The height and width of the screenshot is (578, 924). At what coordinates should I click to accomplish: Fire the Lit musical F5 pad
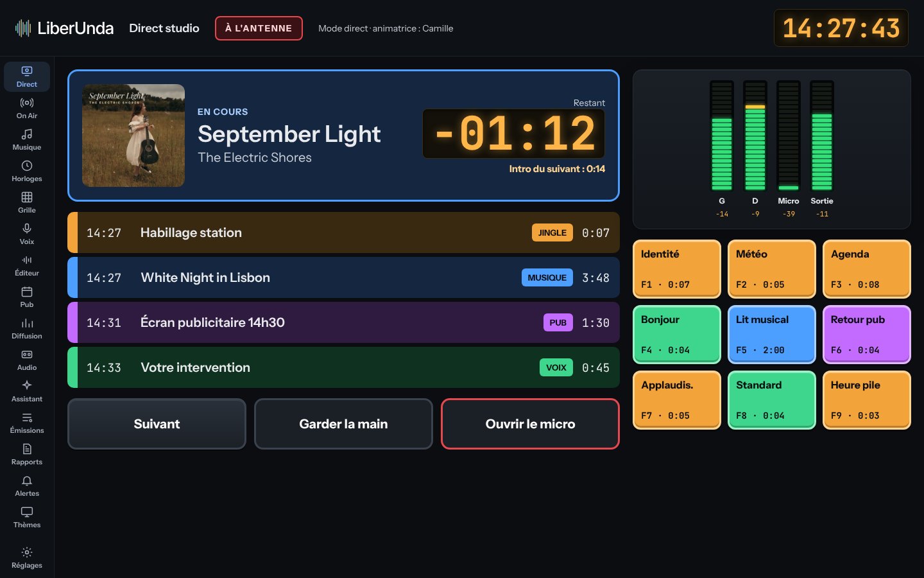(x=772, y=335)
